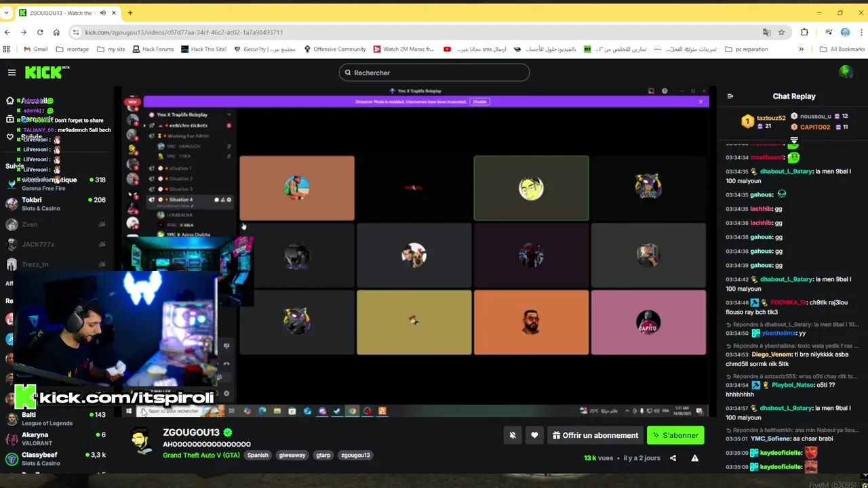Click the S'abonner subscribe button
The image size is (868, 488).
(x=675, y=435)
